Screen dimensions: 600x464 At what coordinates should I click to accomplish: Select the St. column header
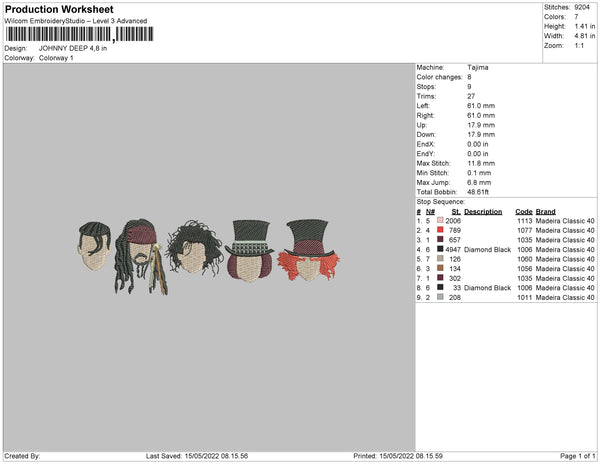pyautogui.click(x=456, y=212)
